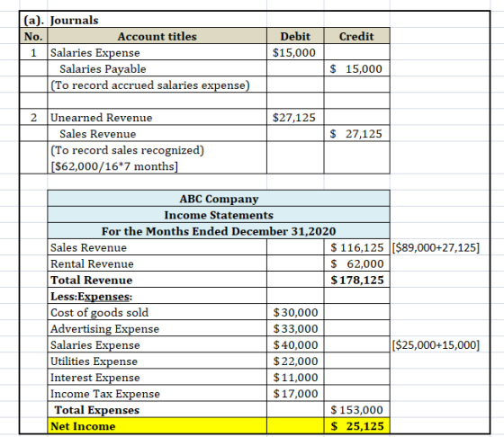Viewport: 504px width, 437px height.
Task: Select the 'Interest Expense' label
Action: click(157, 377)
